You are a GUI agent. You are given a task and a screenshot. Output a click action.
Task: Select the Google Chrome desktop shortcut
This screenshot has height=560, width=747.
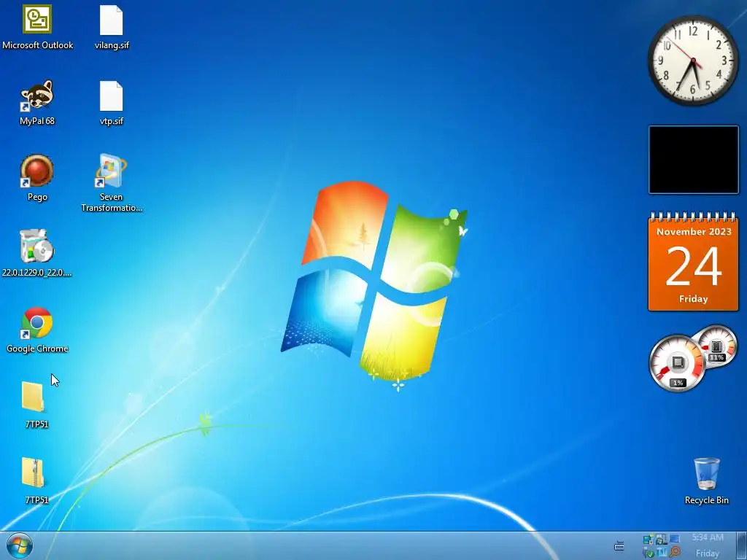[37, 330]
